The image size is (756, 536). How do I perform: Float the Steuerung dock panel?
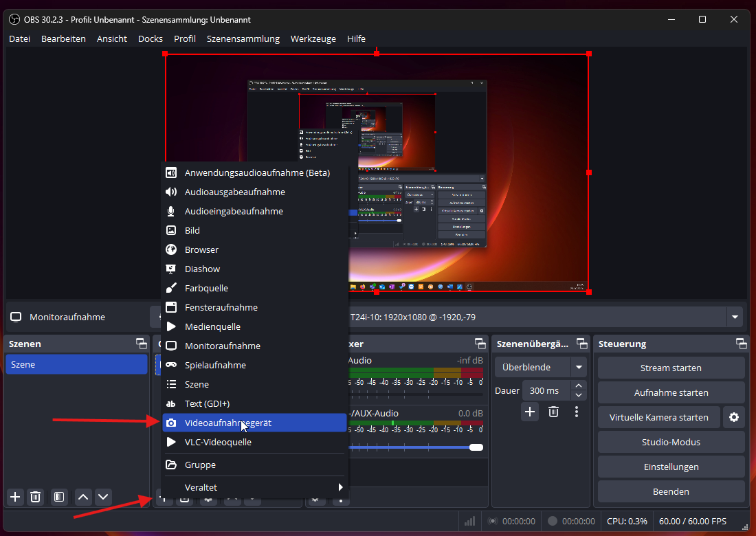pos(741,344)
